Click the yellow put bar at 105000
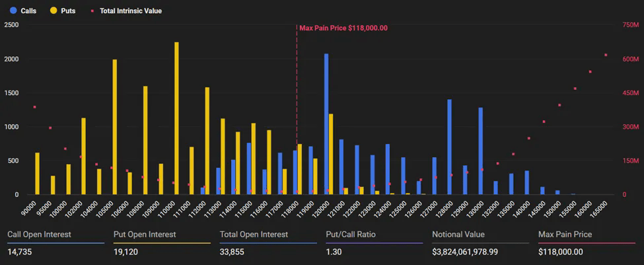Screen dimensions: 644x265 tap(114, 127)
